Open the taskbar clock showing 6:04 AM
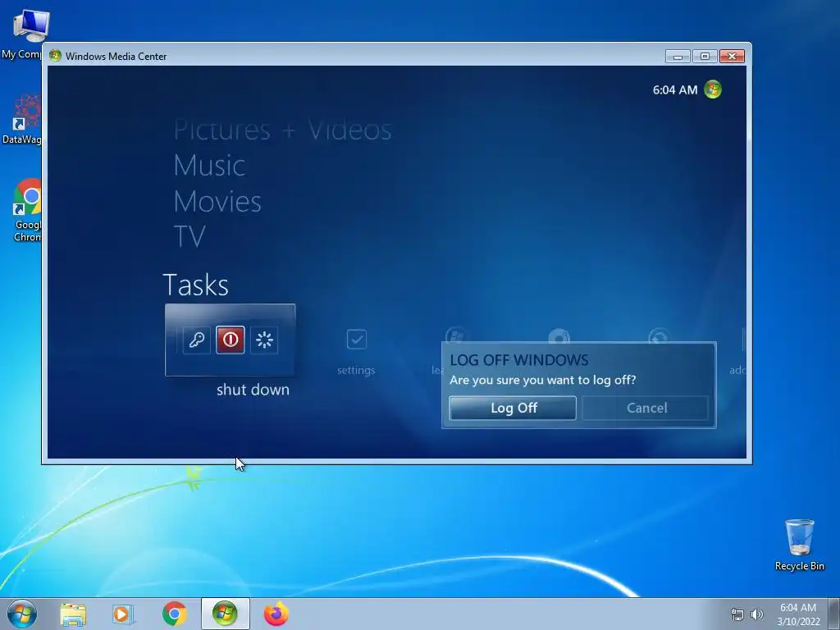The height and width of the screenshot is (630, 840). pyautogui.click(x=798, y=614)
